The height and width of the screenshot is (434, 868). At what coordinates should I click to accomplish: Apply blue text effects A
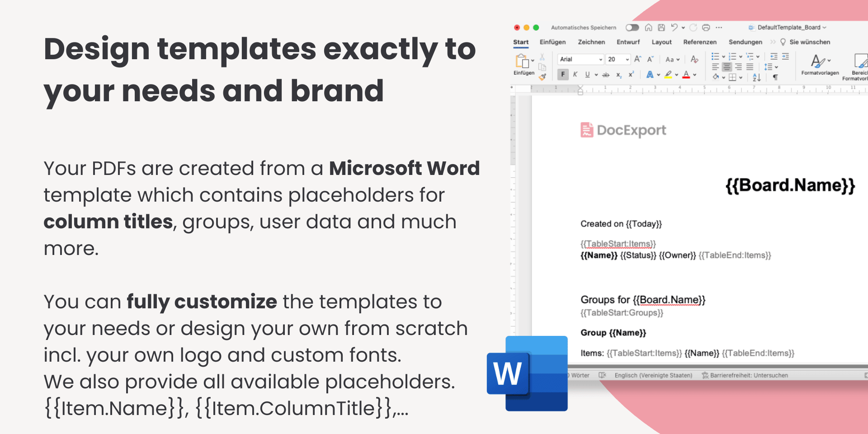click(x=650, y=75)
